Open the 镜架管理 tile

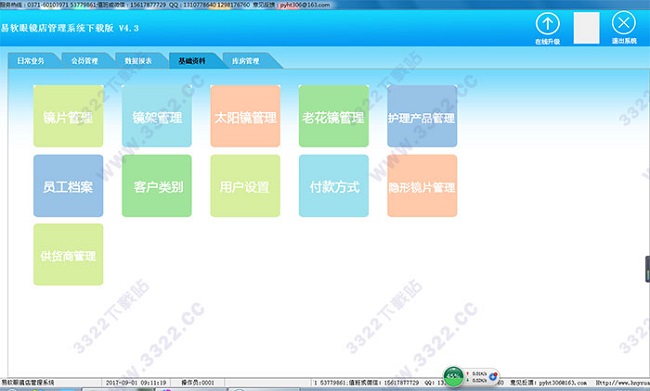[x=157, y=116]
